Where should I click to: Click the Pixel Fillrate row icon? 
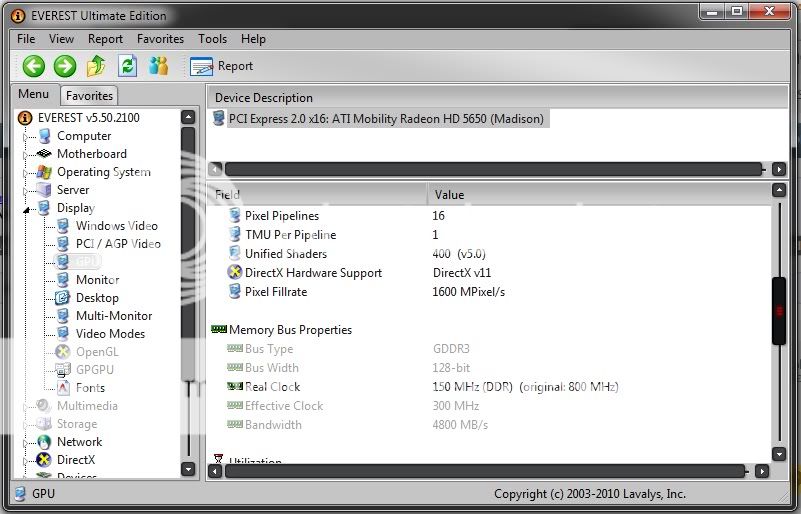click(x=234, y=291)
